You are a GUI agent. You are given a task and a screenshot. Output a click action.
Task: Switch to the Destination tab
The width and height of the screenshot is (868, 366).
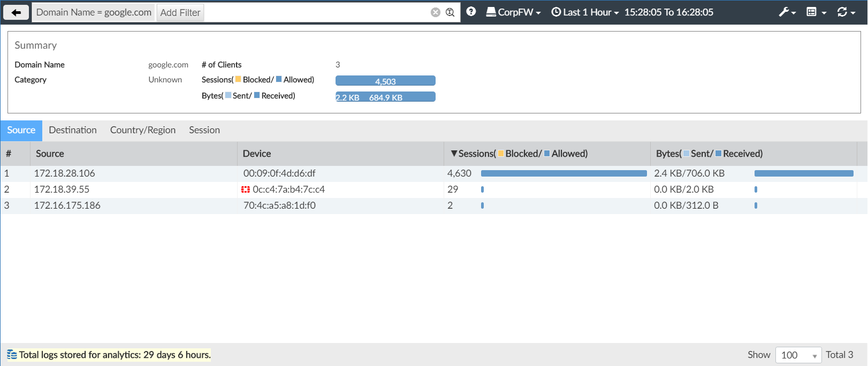click(73, 130)
